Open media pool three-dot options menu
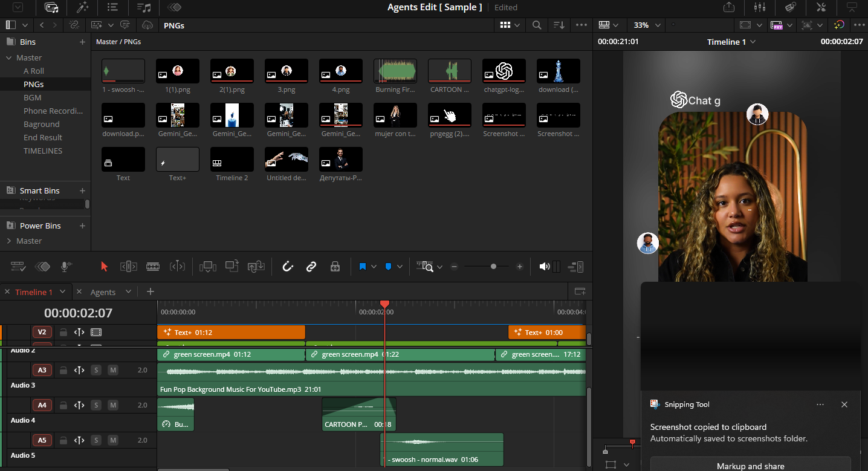 tap(581, 25)
